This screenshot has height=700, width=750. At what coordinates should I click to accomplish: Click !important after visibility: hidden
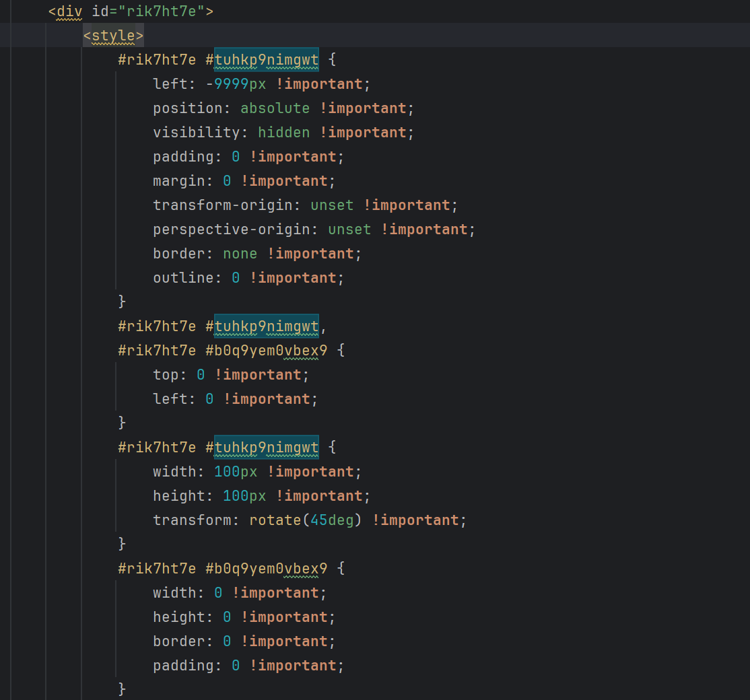click(363, 133)
